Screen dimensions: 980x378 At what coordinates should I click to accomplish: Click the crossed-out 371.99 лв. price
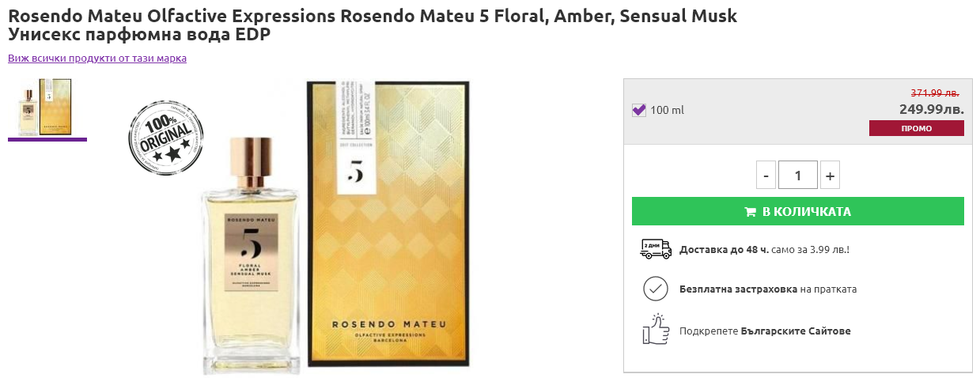click(x=934, y=93)
